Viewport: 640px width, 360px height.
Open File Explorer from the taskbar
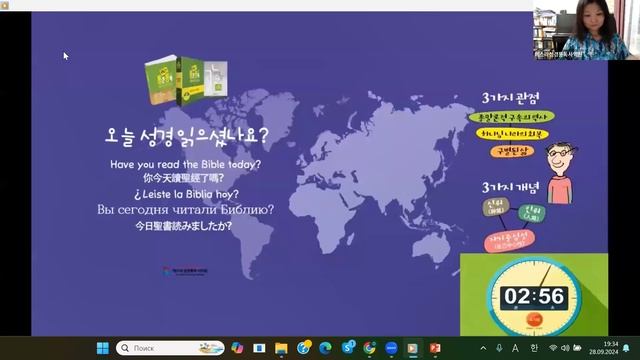[x=281, y=348]
